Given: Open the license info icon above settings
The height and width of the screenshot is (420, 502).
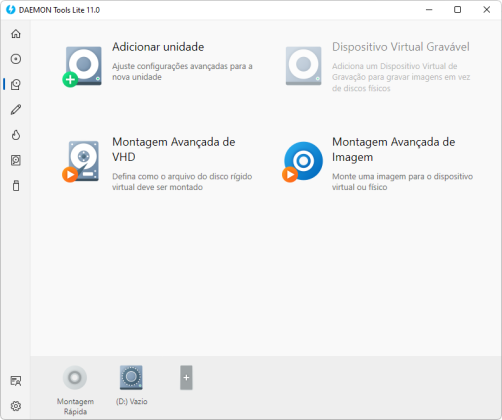Looking at the screenshot, I should click(x=16, y=381).
